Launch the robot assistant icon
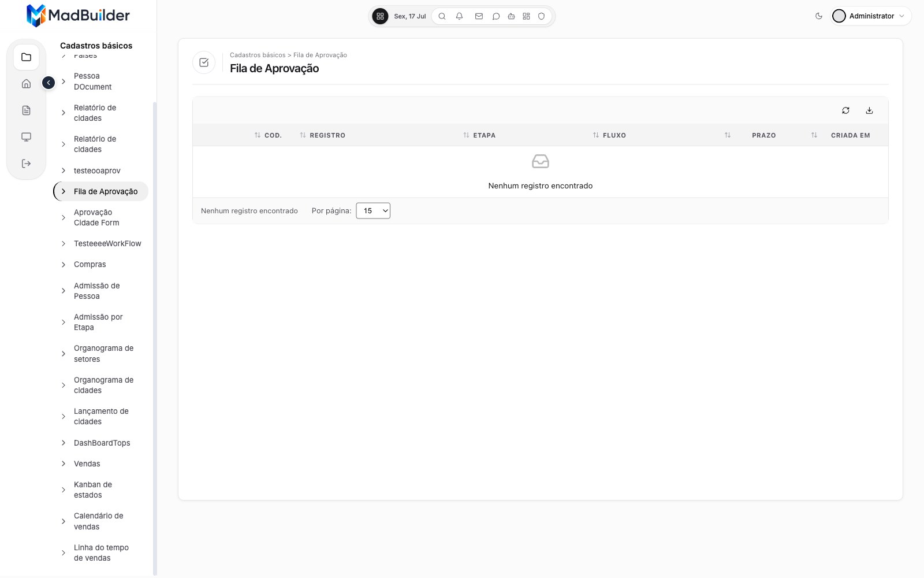This screenshot has width=924, height=578. 511,16
